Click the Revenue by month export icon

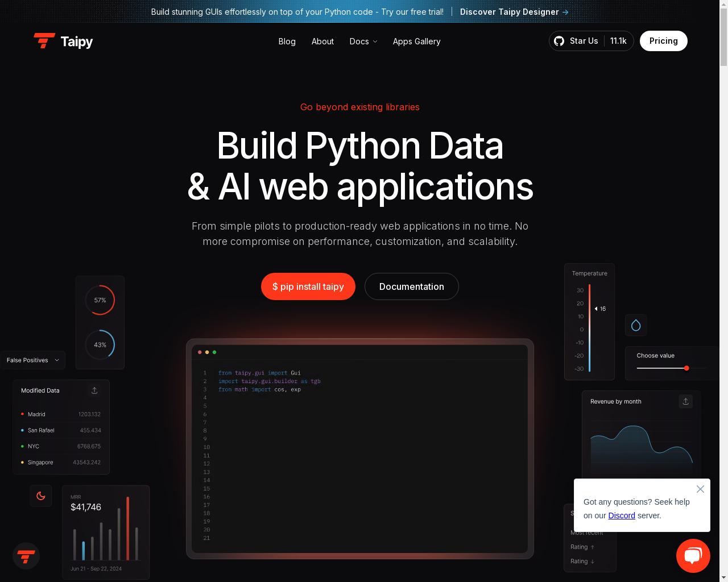click(685, 401)
